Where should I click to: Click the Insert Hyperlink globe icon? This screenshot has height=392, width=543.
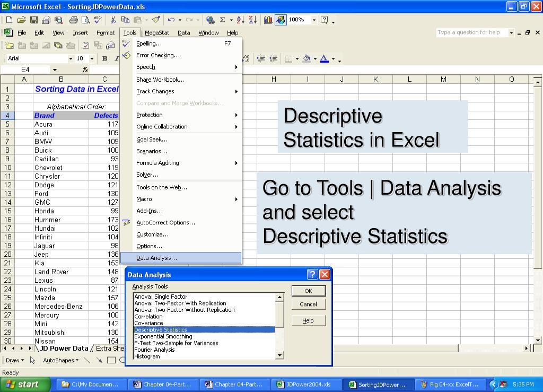point(210,20)
